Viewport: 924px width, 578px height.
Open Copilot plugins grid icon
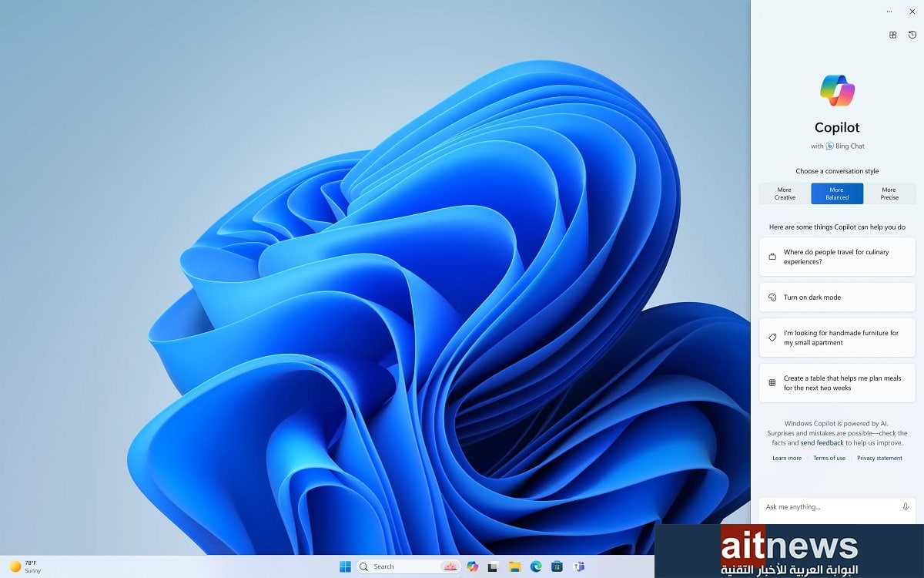click(893, 35)
